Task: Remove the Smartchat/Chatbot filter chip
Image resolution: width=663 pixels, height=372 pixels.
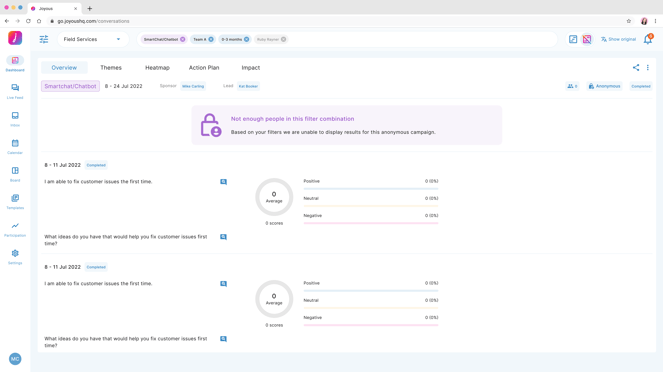Action: click(x=183, y=39)
